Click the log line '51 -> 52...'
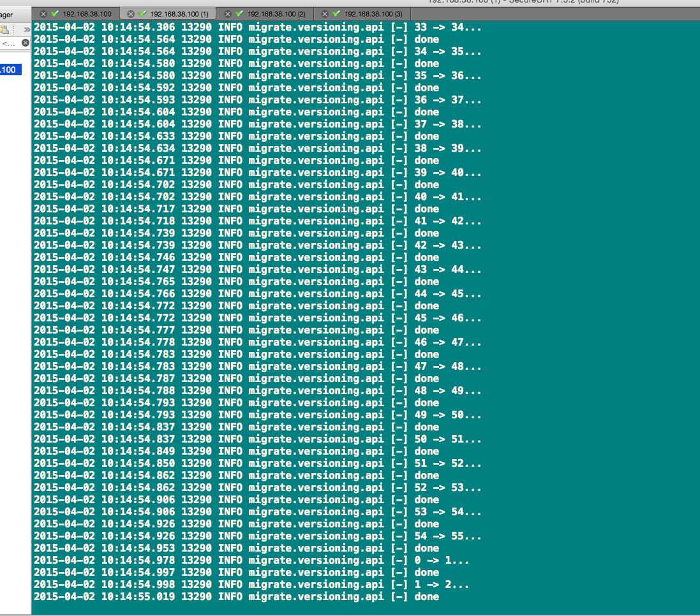Viewport: 700px width, 616px height. pos(258,464)
